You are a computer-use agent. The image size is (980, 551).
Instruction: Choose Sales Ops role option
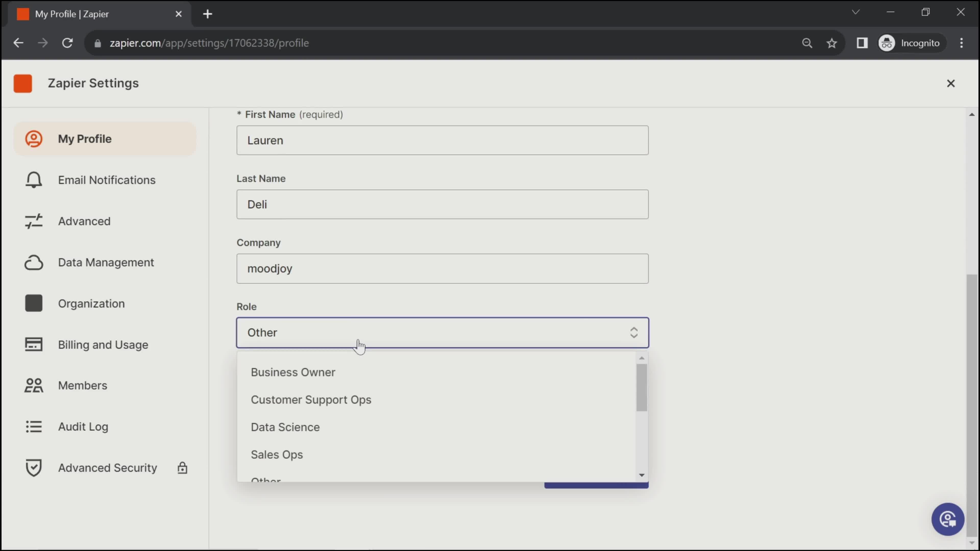[x=436, y=454]
